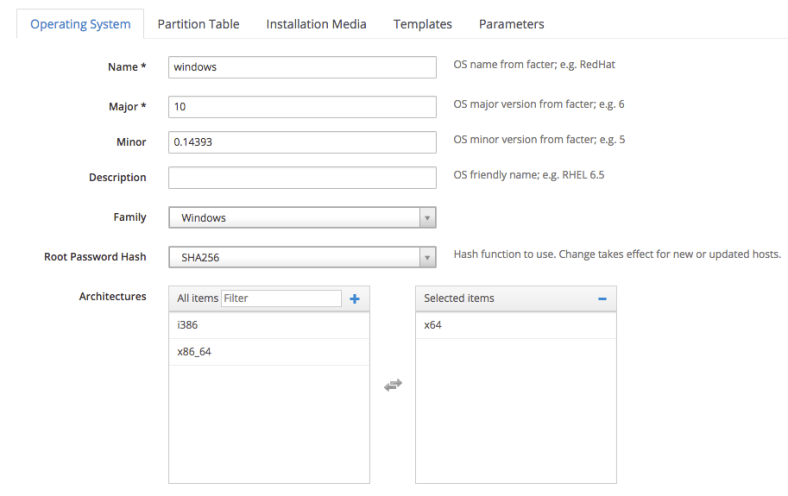Click the Name input field
788x496 pixels.
[x=302, y=67]
